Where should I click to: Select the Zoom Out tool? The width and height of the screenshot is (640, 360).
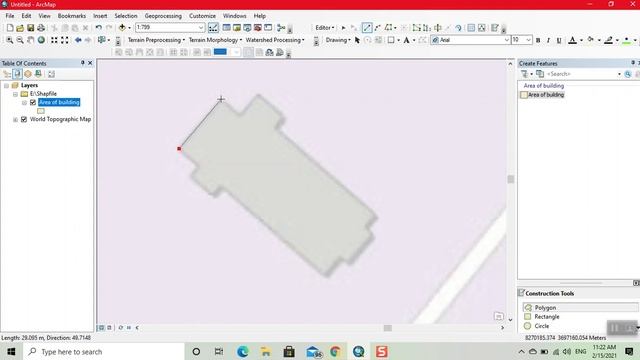pos(20,40)
